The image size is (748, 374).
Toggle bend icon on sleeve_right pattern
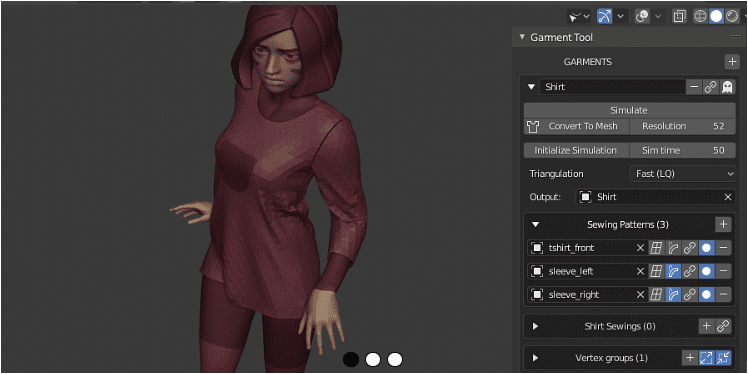pos(673,294)
